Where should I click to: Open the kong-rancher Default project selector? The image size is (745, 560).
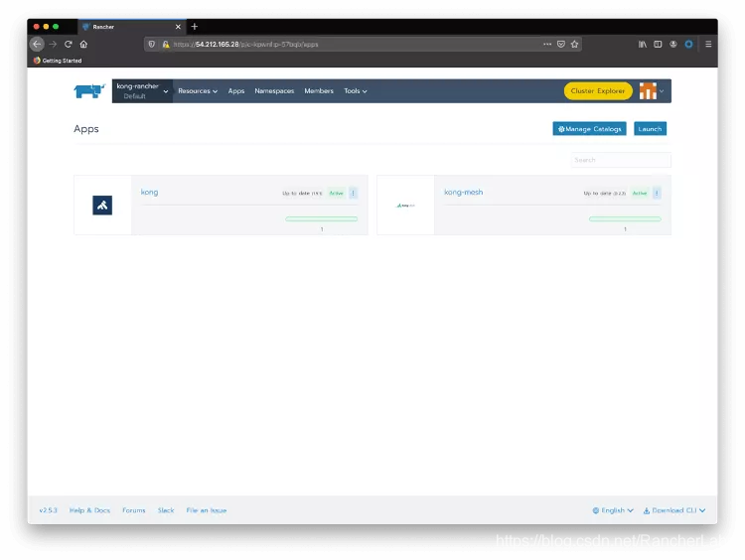tap(142, 90)
